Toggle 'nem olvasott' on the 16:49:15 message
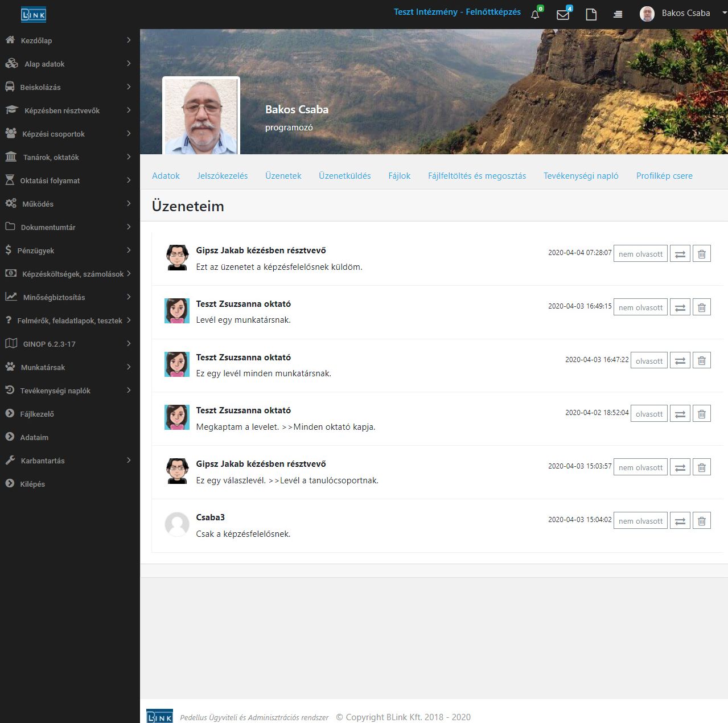 (x=640, y=307)
